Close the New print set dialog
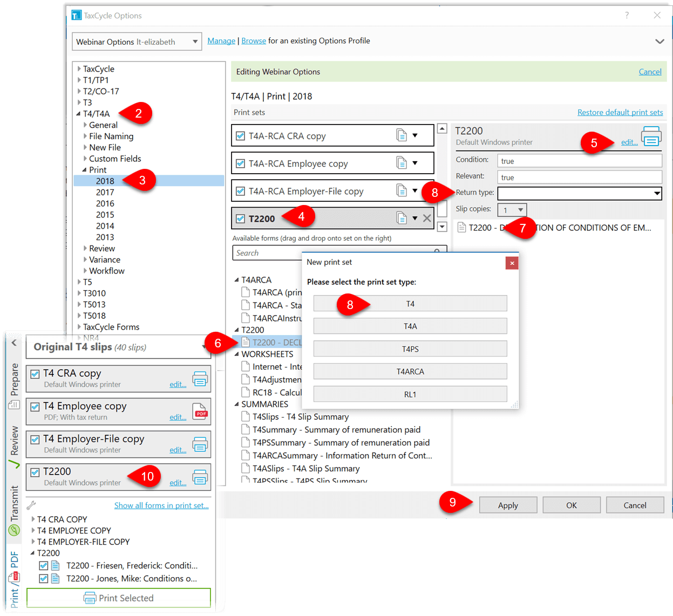Screen dimensions: 673x616 [512, 263]
